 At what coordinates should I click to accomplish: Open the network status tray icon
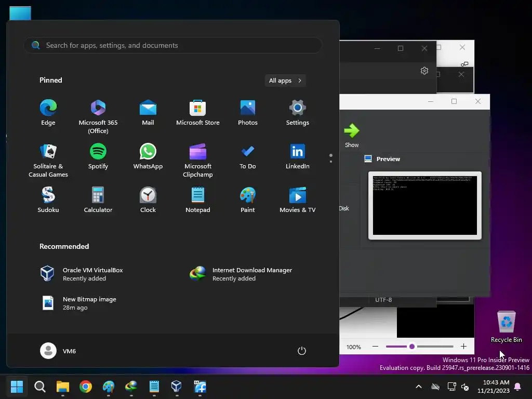tap(451, 387)
